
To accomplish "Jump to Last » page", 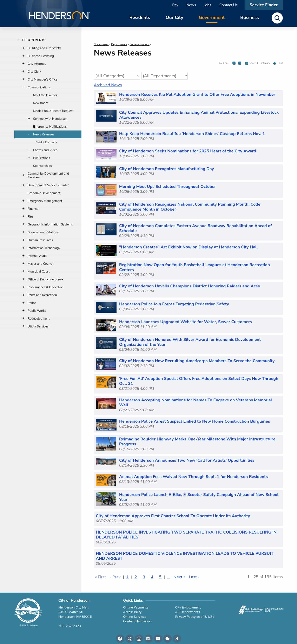I will 194,577.
